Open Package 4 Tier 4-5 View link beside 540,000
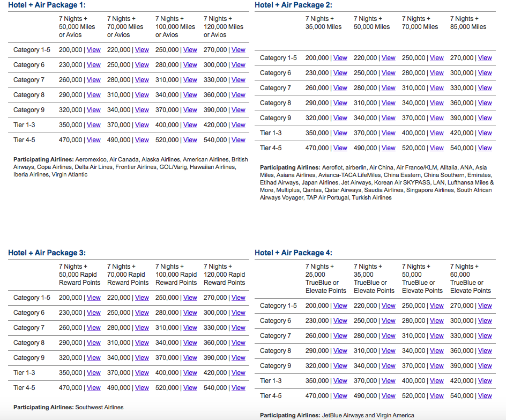This screenshot has height=420, width=506. tap(485, 396)
